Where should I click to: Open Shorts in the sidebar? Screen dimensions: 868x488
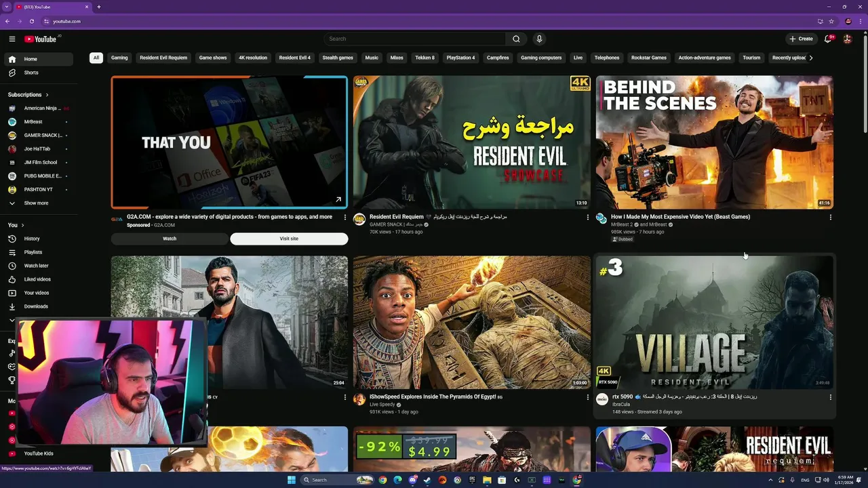click(x=40, y=73)
